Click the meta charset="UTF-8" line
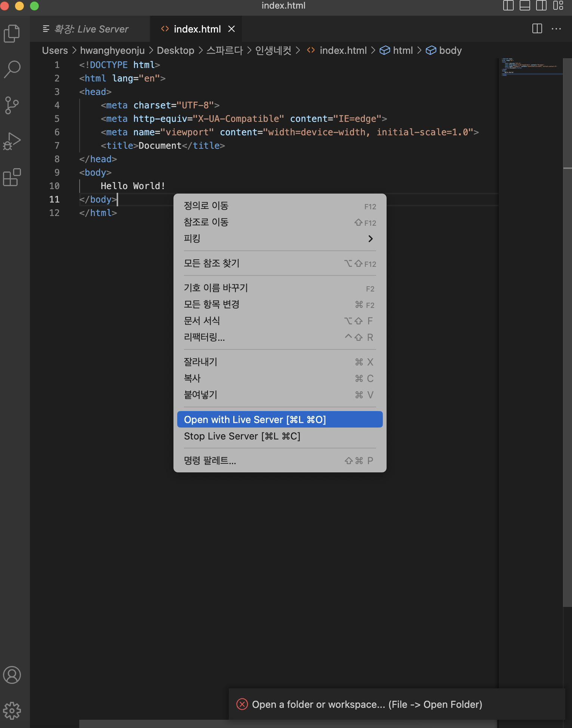 click(160, 105)
